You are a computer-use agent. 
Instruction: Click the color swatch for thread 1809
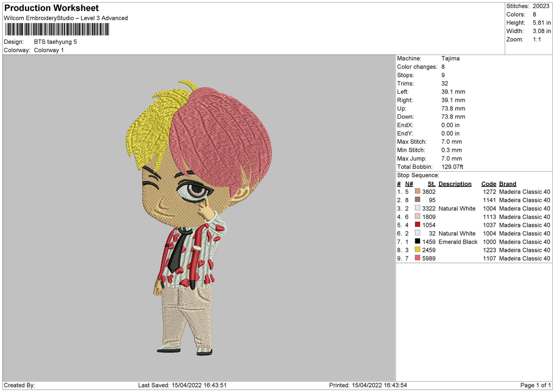point(417,216)
